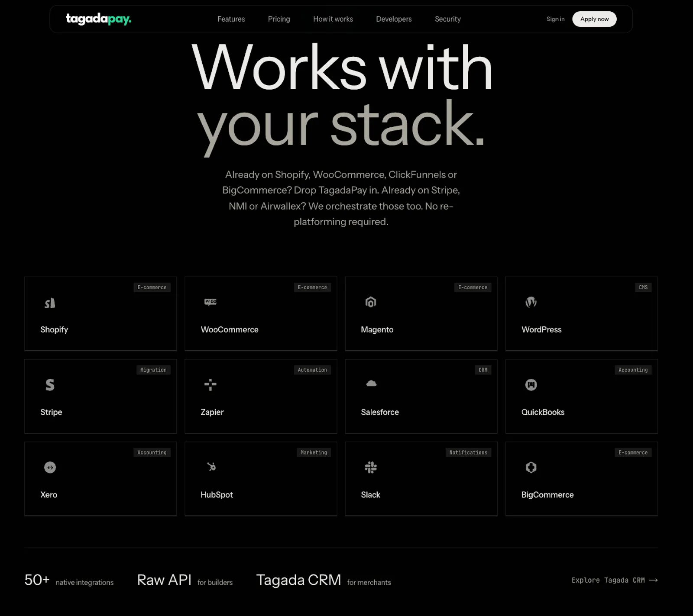693x616 pixels.
Task: Click the BigCommerce icon
Action: [531, 467]
